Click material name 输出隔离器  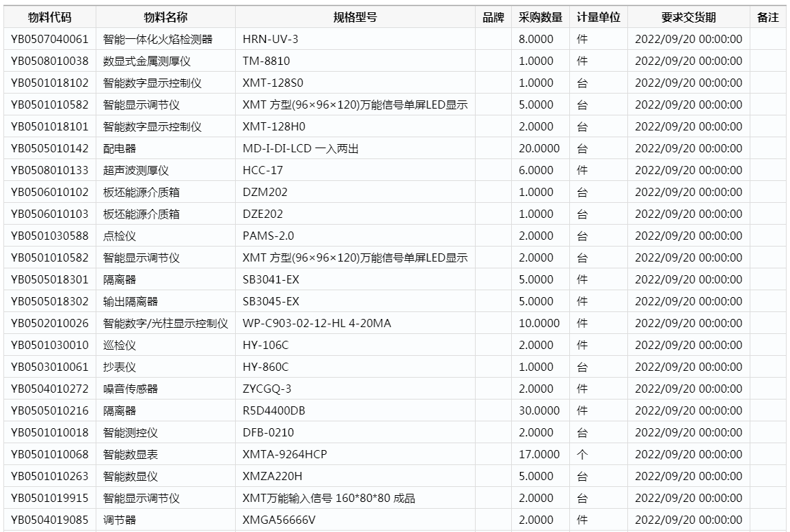[131, 301]
